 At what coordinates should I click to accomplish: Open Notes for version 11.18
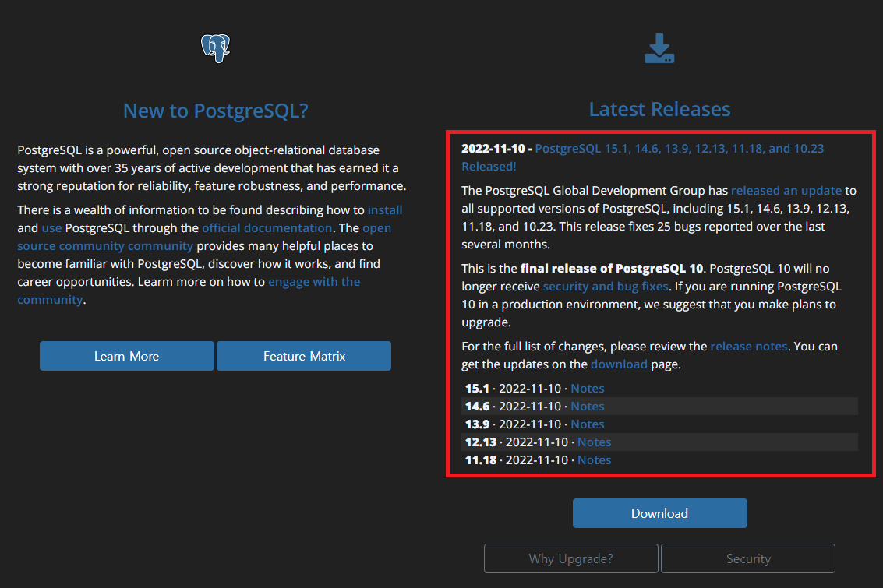(x=594, y=460)
